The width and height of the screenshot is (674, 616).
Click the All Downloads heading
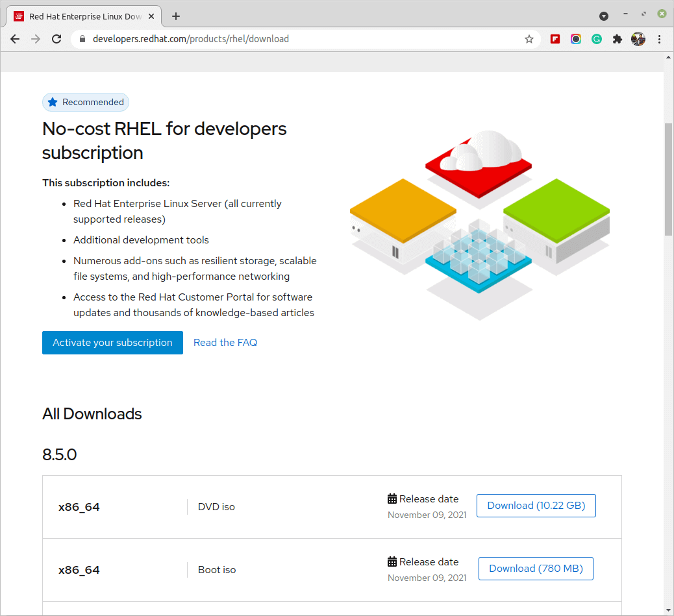92,414
